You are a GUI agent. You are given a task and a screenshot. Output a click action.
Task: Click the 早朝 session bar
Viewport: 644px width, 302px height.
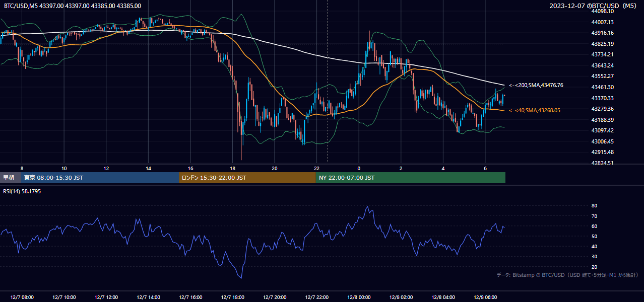[11, 178]
